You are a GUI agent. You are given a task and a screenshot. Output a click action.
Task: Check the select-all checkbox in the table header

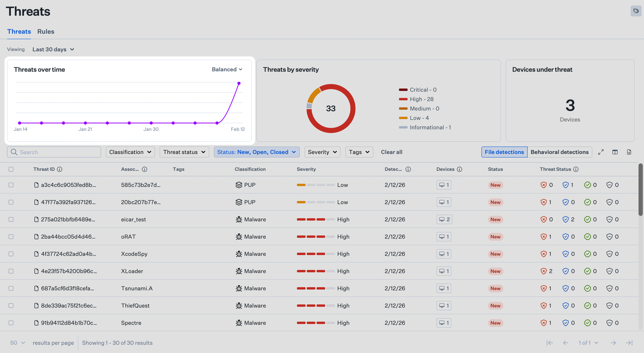tap(11, 169)
